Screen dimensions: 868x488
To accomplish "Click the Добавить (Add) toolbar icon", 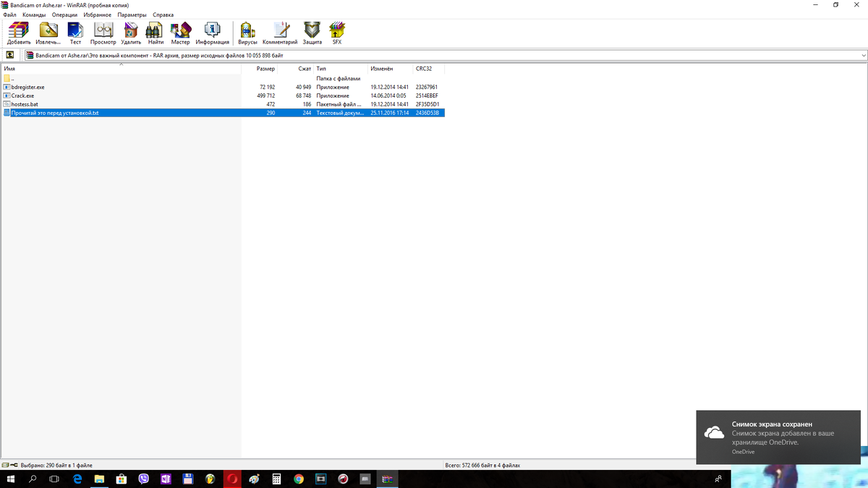I will (x=19, y=30).
